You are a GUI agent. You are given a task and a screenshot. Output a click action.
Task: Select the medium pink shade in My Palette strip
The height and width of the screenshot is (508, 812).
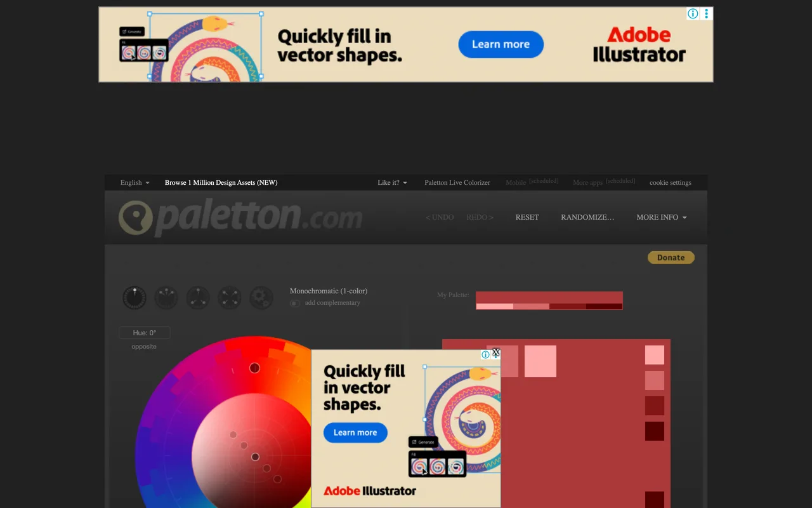click(531, 307)
